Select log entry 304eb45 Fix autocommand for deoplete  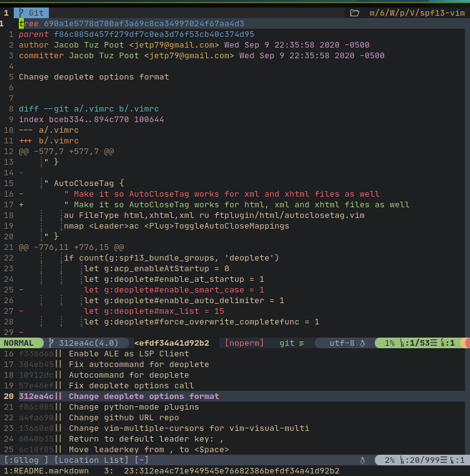tap(114, 365)
